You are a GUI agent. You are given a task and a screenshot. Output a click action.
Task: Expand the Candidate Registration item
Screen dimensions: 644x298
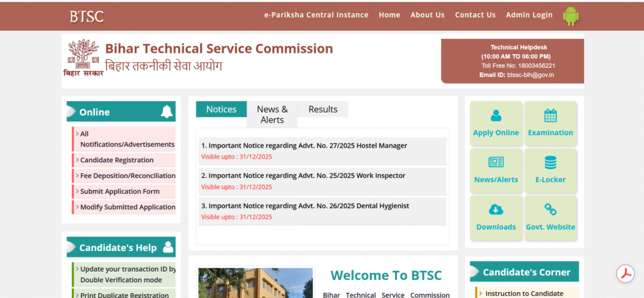coord(117,160)
